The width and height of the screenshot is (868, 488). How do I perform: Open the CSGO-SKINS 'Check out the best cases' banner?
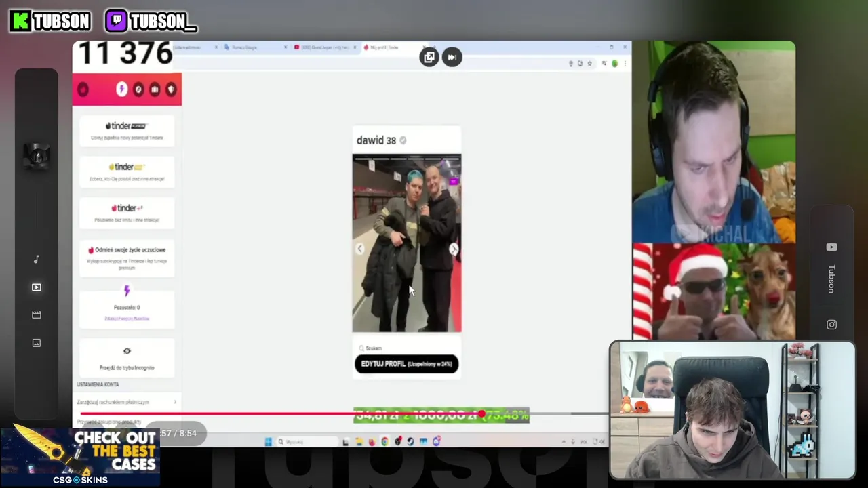pos(80,456)
